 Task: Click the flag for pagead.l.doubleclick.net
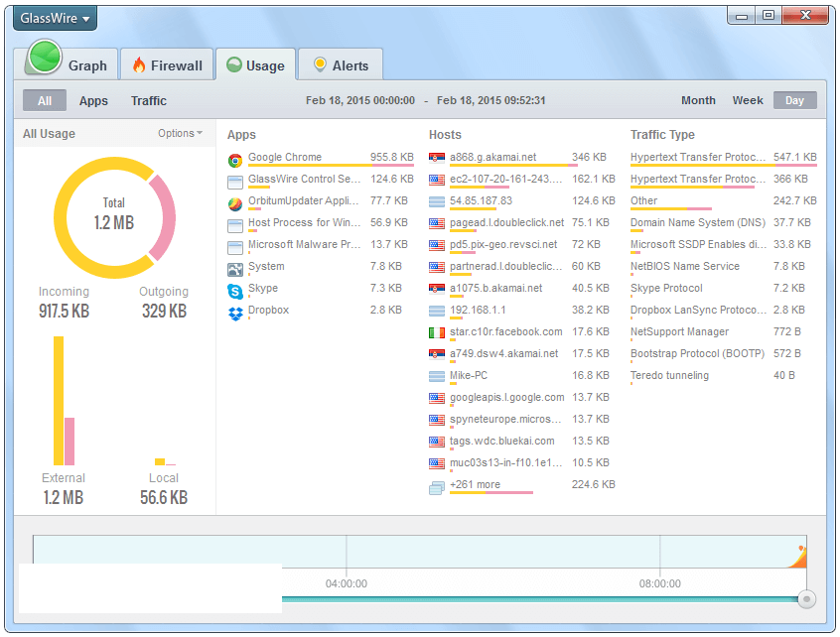tap(437, 224)
